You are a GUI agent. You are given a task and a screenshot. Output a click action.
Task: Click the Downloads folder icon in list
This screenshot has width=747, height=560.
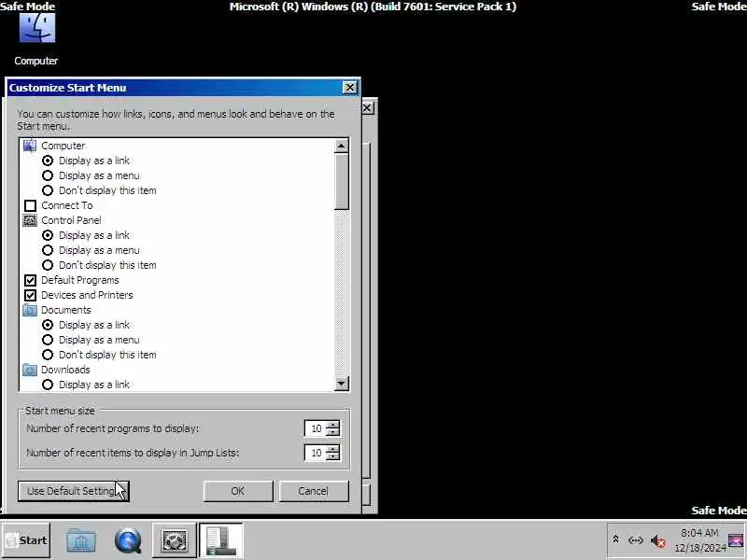[30, 370]
